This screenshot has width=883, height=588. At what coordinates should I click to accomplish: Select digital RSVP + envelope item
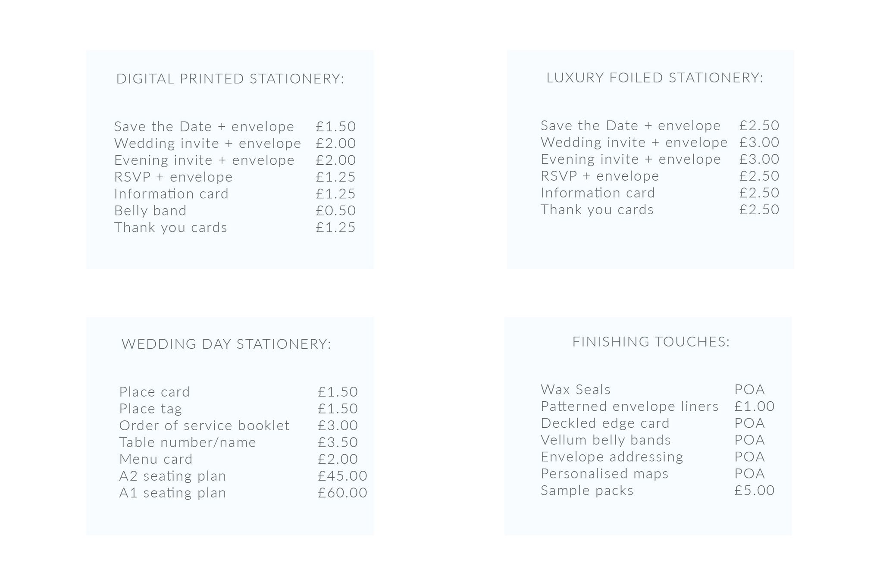pos(173,177)
